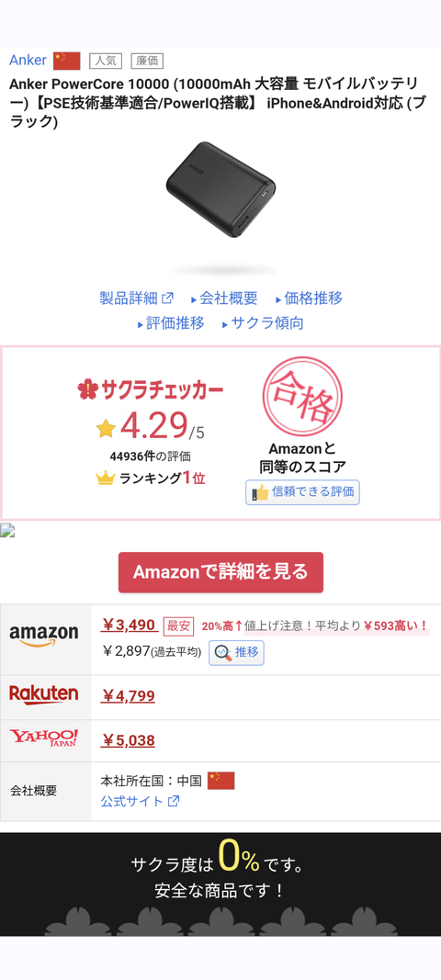Click the Amazonで詳細を見る button
The height and width of the screenshot is (980, 441).
[x=220, y=572]
